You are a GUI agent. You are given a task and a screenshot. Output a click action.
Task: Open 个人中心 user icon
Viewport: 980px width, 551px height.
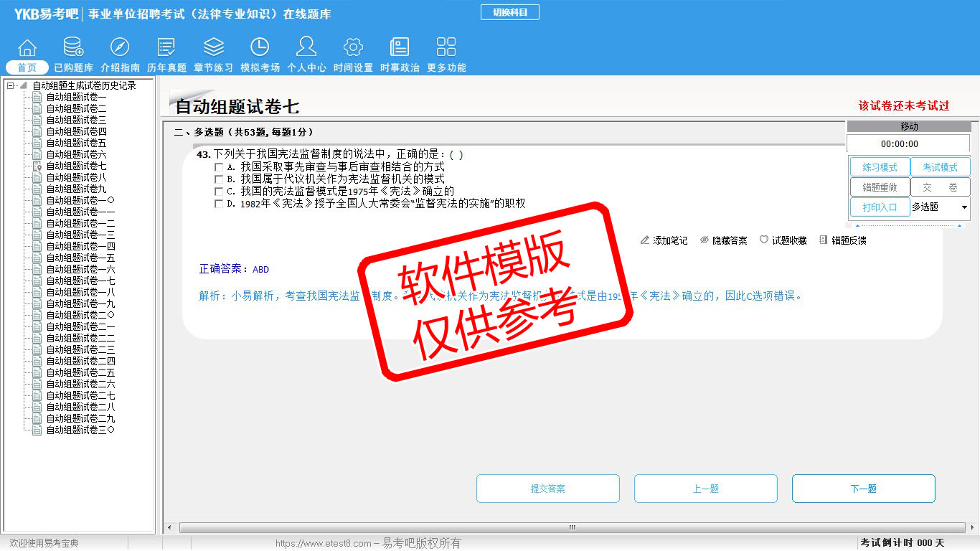[306, 48]
